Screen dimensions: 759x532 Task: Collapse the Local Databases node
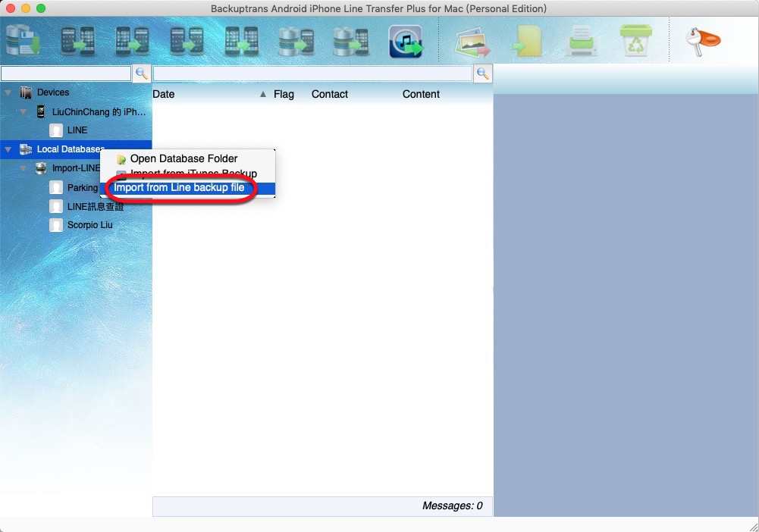(x=8, y=149)
